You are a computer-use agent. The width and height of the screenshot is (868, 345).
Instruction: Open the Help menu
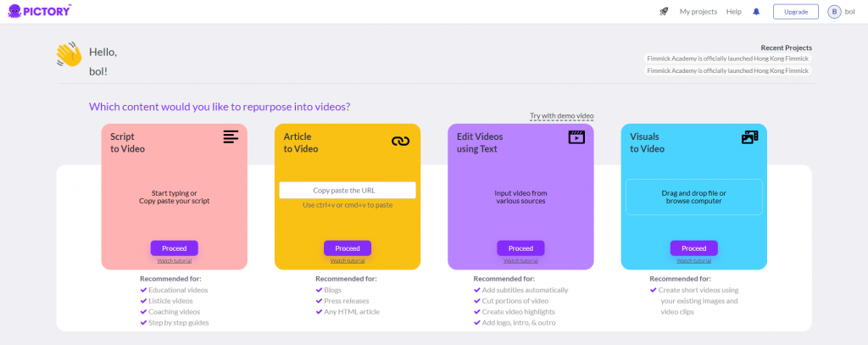(x=733, y=12)
